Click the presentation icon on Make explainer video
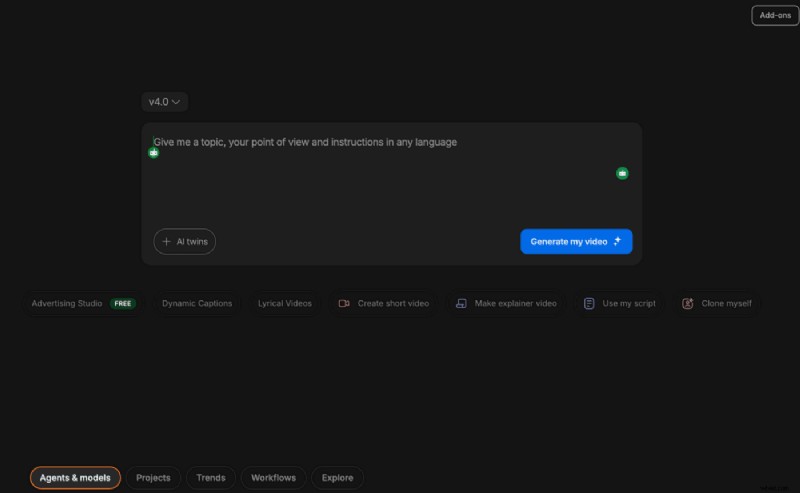Viewport: 800px width, 493px height. pyautogui.click(x=461, y=303)
